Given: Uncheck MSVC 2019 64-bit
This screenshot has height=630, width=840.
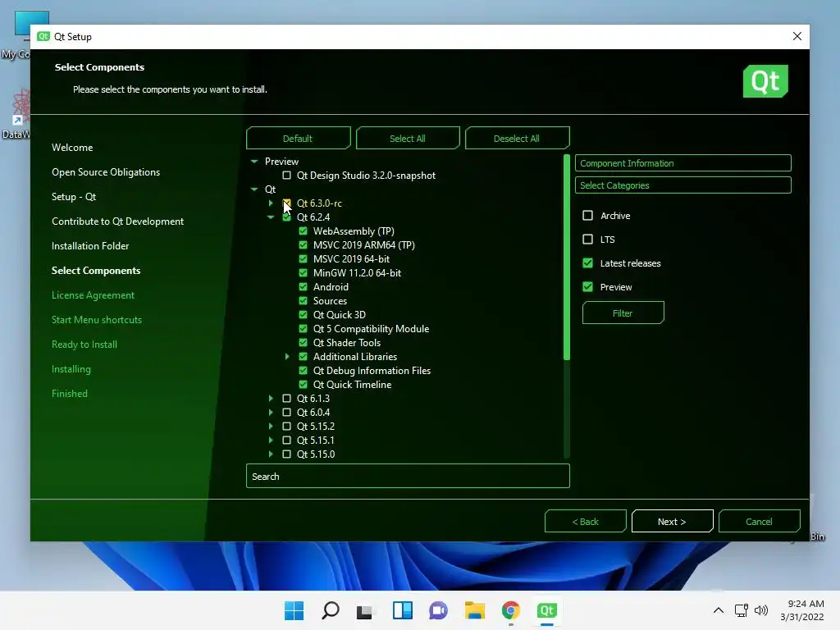Looking at the screenshot, I should 303,258.
